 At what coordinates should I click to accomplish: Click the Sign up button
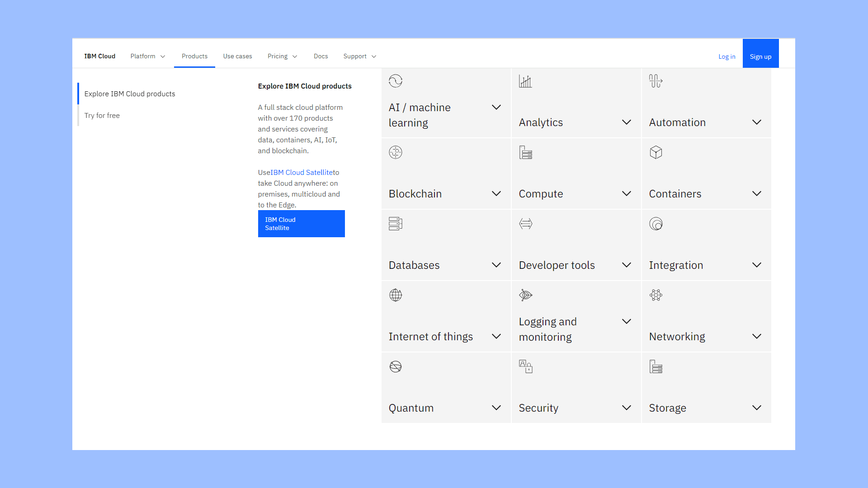pyautogui.click(x=760, y=53)
